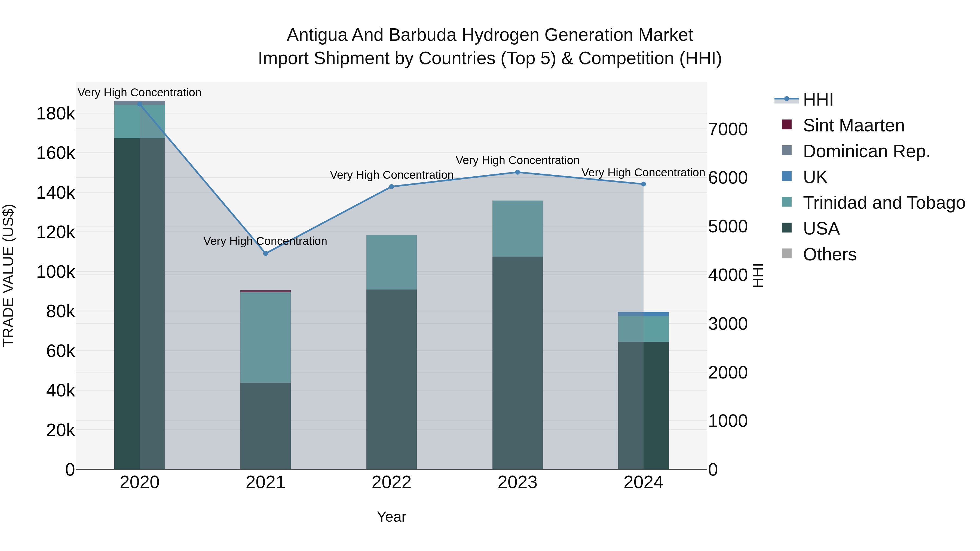Toggle the Trinidad and Tobago legend entry
Viewport: 980px width, 551px height.
[x=873, y=203]
